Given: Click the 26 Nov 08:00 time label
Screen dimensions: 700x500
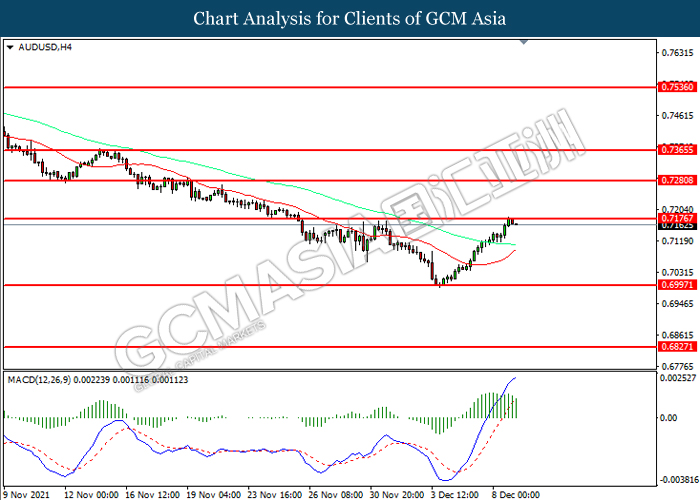Looking at the screenshot, I should [x=336, y=495].
